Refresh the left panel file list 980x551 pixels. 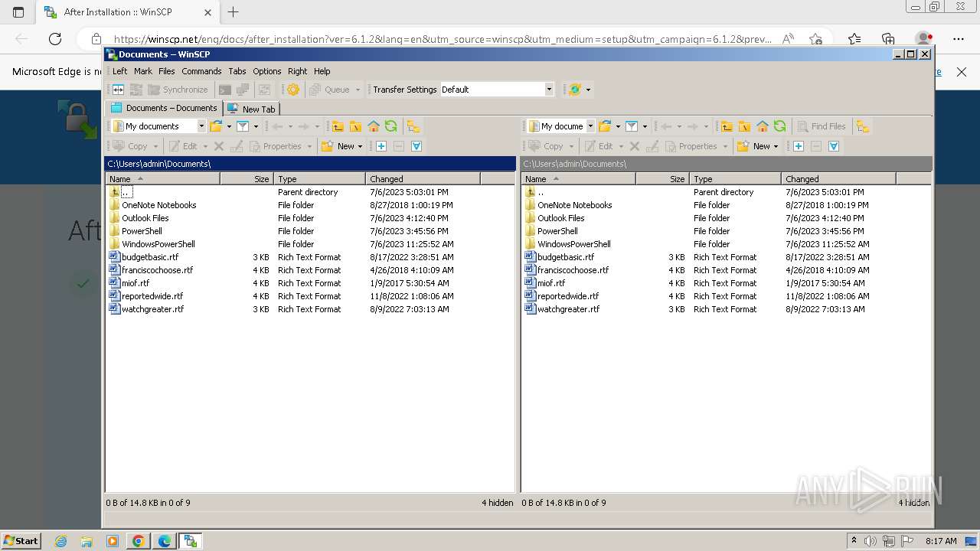coord(391,126)
